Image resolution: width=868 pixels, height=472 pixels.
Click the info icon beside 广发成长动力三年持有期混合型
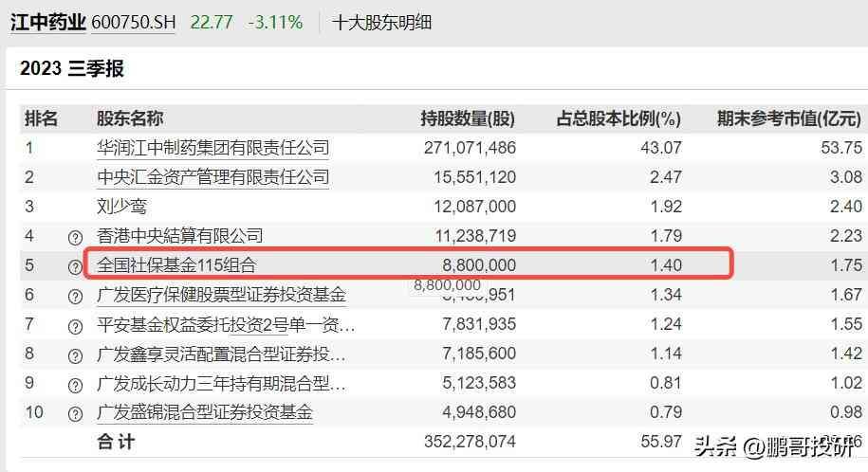(75, 385)
